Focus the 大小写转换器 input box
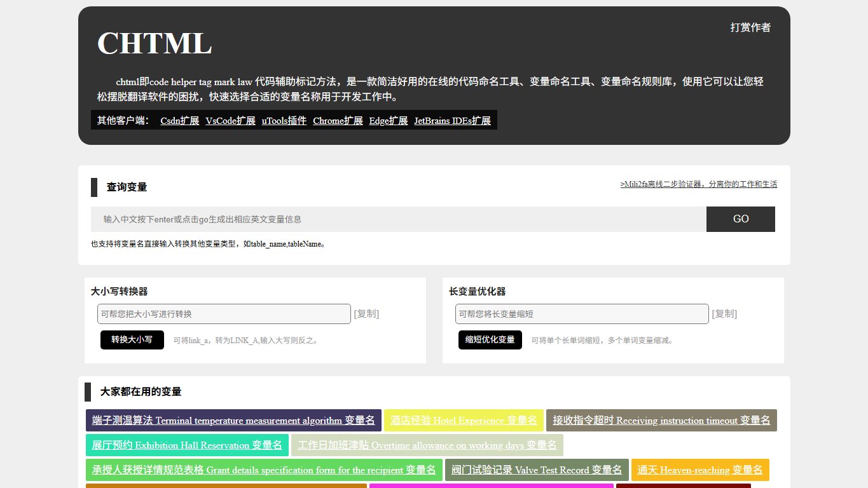868x488 pixels. coord(224,314)
